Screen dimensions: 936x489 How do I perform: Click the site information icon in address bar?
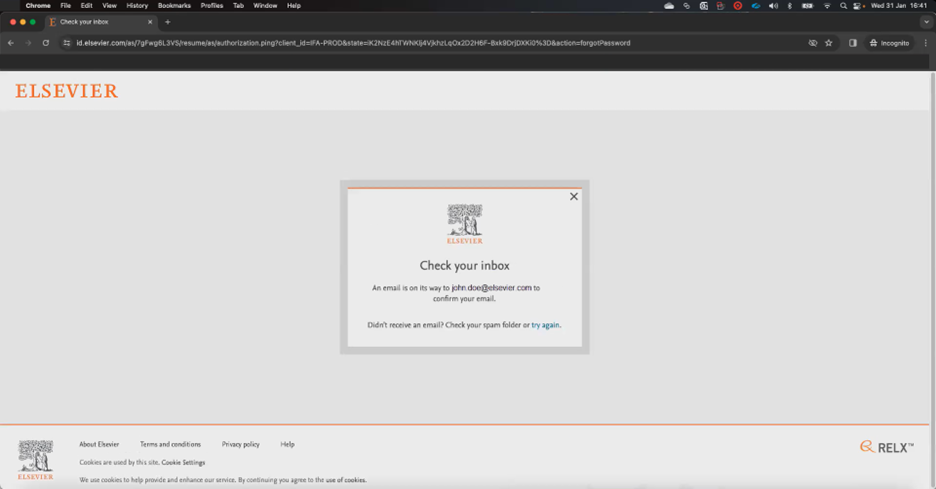pos(66,43)
